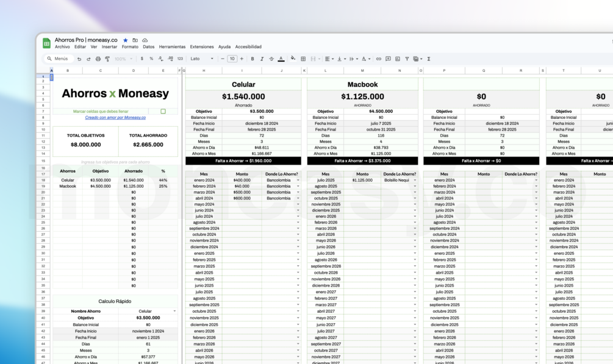Follow the 'Creado con amor por Moneasy.co' link
The image size is (613, 364).
[115, 118]
